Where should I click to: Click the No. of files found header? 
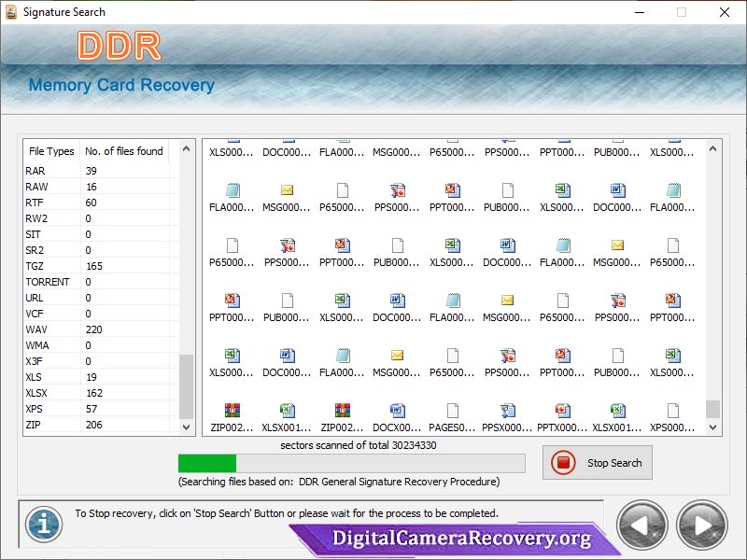(123, 151)
